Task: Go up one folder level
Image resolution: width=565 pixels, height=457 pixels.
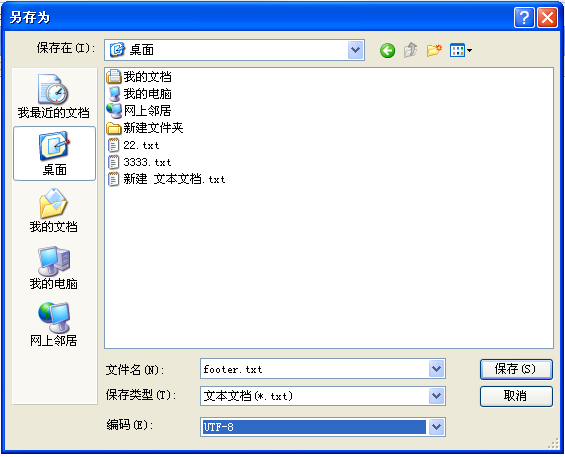Action: coord(410,50)
